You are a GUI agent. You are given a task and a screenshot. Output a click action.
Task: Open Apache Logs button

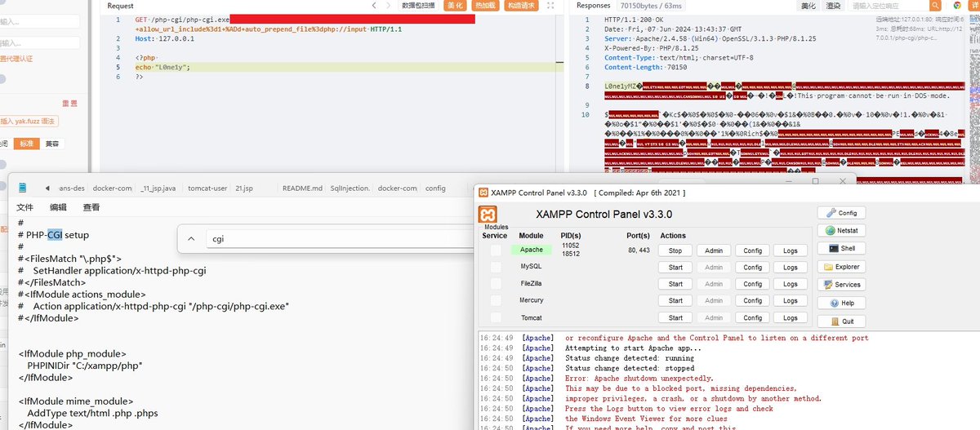(791, 250)
